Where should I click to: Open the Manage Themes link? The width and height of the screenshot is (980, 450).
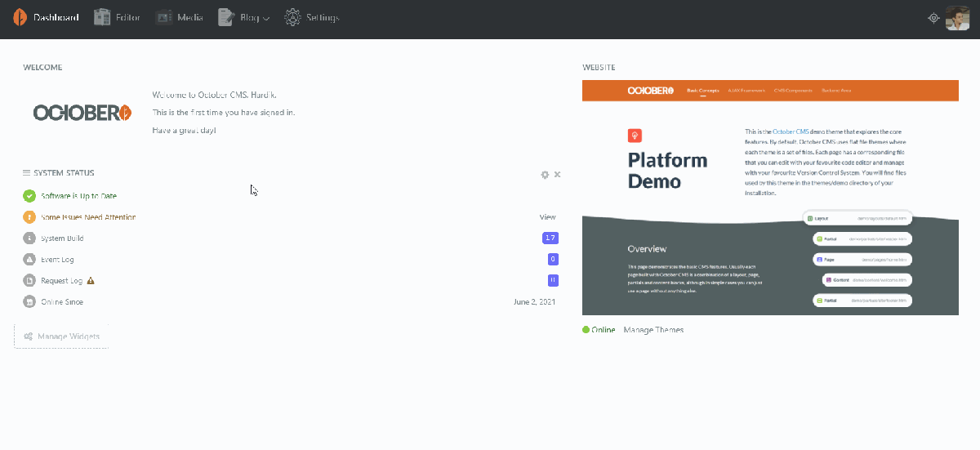click(x=653, y=330)
